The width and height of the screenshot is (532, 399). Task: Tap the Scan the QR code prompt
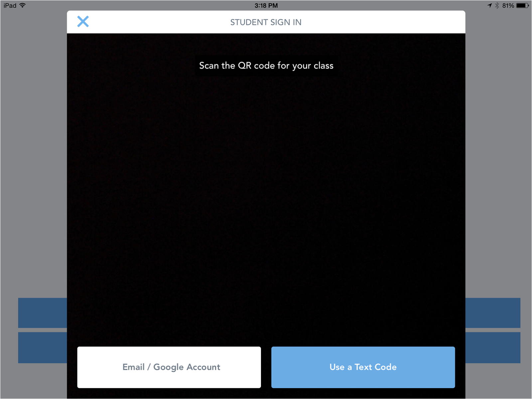[266, 66]
